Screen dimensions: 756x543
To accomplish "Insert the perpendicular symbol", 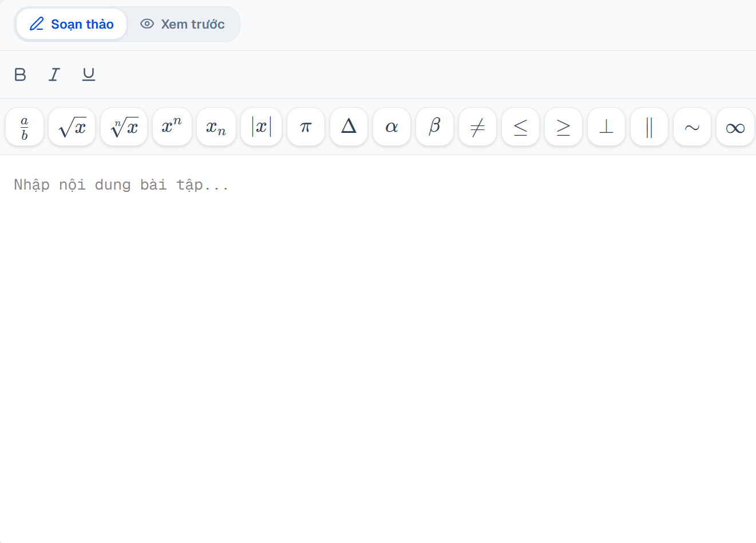I will [x=606, y=127].
